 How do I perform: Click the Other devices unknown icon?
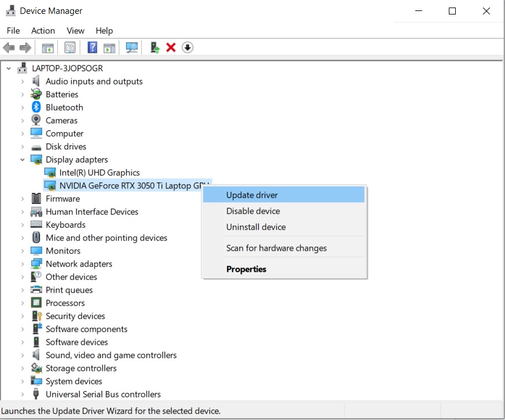[x=36, y=276]
